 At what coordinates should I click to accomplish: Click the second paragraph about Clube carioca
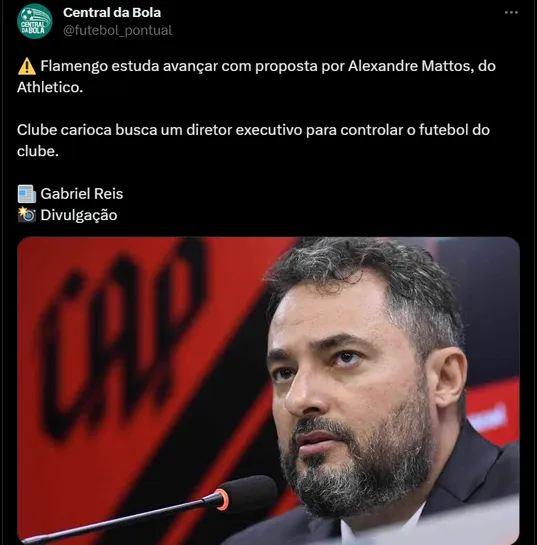(253, 140)
